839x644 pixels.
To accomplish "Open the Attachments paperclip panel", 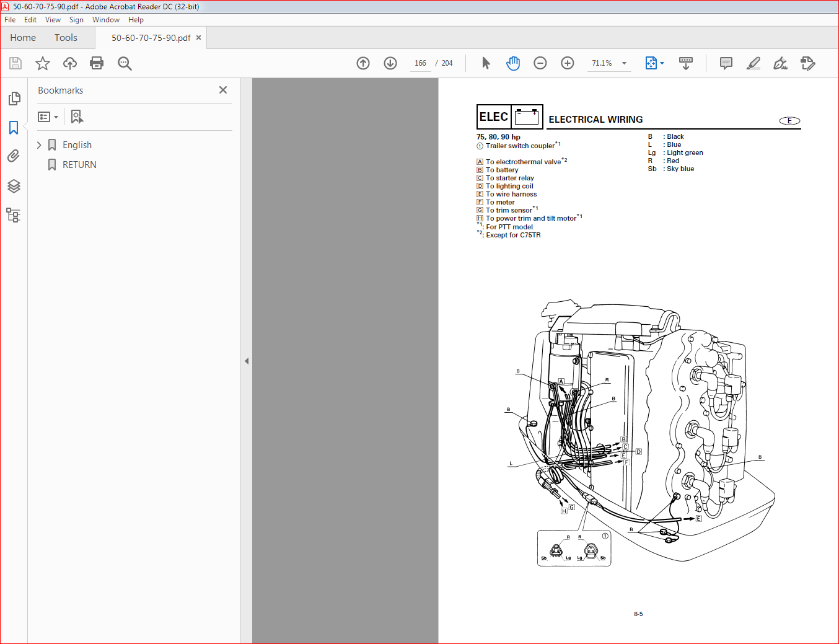I will pyautogui.click(x=14, y=156).
